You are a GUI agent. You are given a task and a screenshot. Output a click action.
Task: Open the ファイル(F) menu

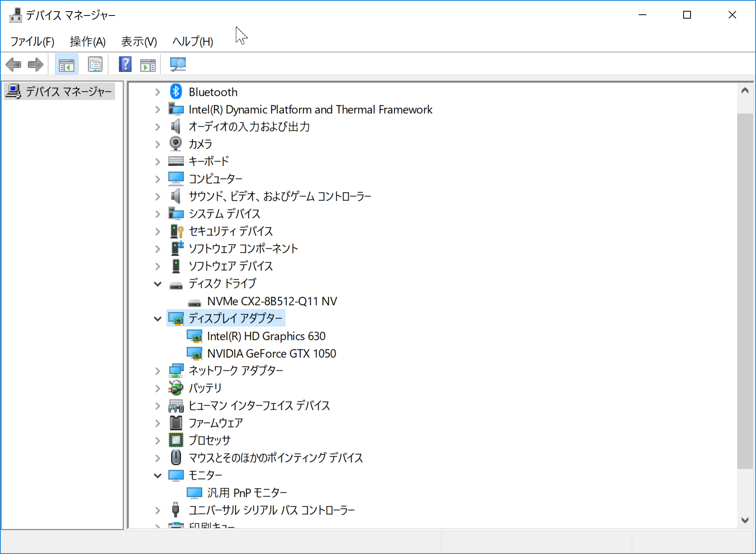click(x=32, y=41)
